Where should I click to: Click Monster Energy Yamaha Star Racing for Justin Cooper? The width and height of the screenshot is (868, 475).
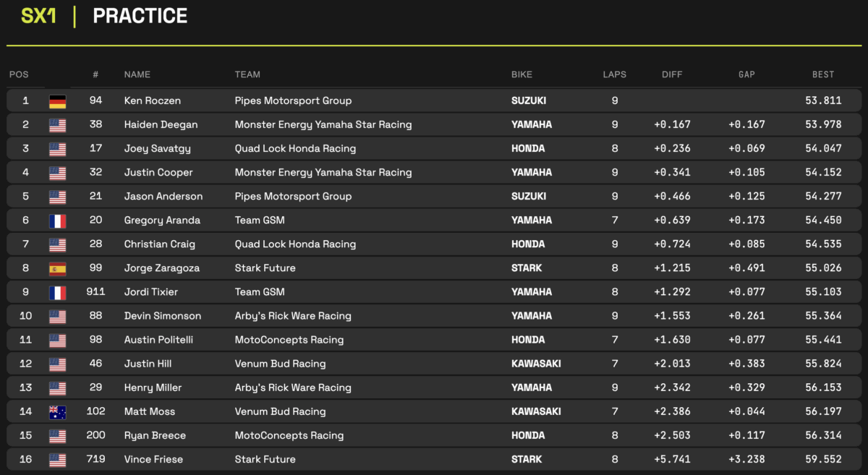click(323, 173)
